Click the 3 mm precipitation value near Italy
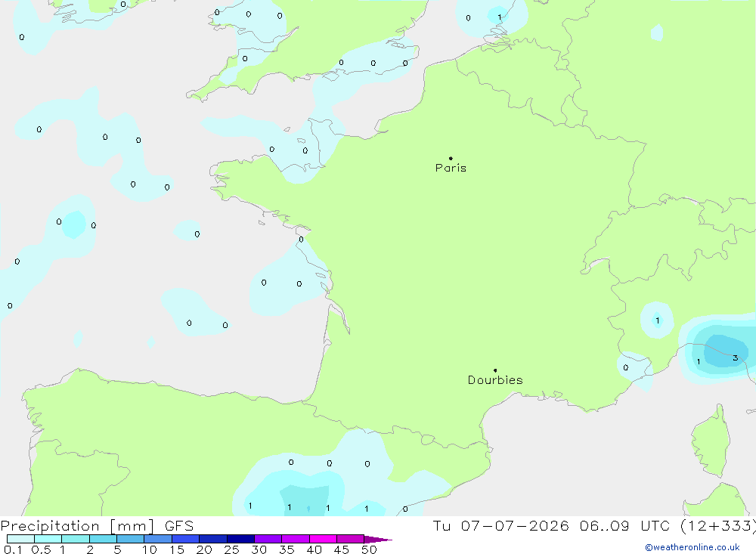The width and height of the screenshot is (756, 554). click(735, 357)
